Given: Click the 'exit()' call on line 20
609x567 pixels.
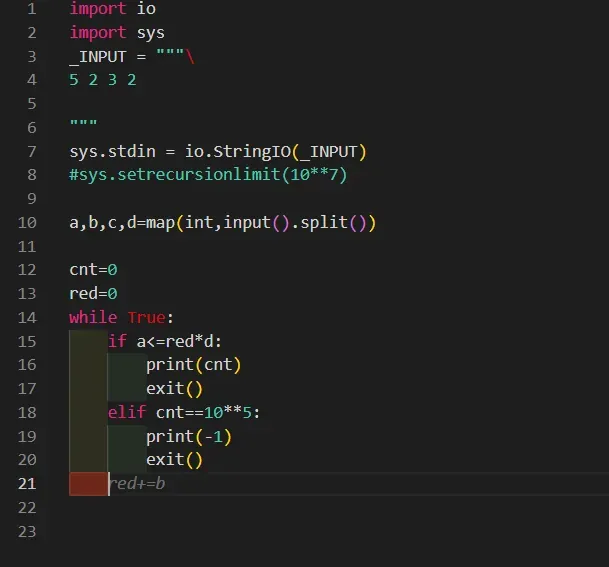Looking at the screenshot, I should [x=174, y=460].
